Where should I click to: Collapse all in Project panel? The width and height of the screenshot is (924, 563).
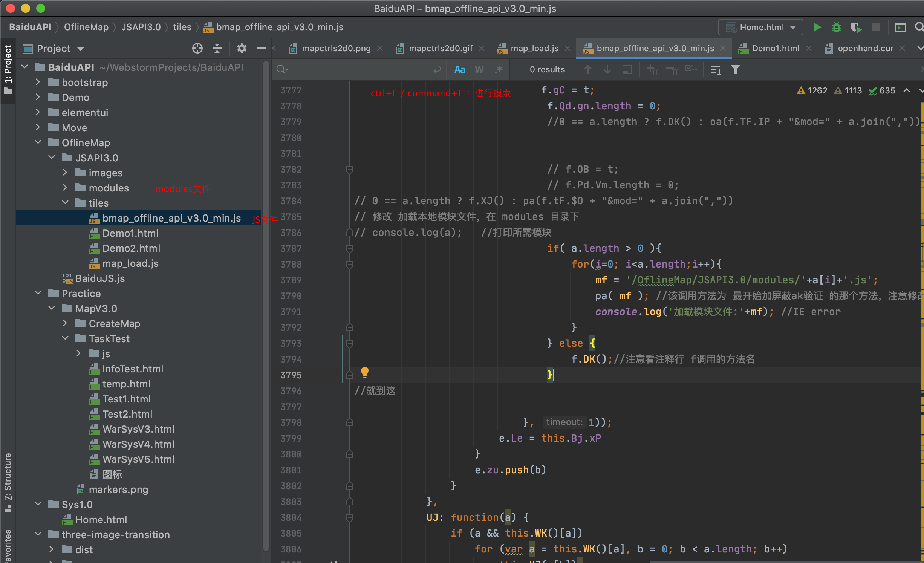217,48
